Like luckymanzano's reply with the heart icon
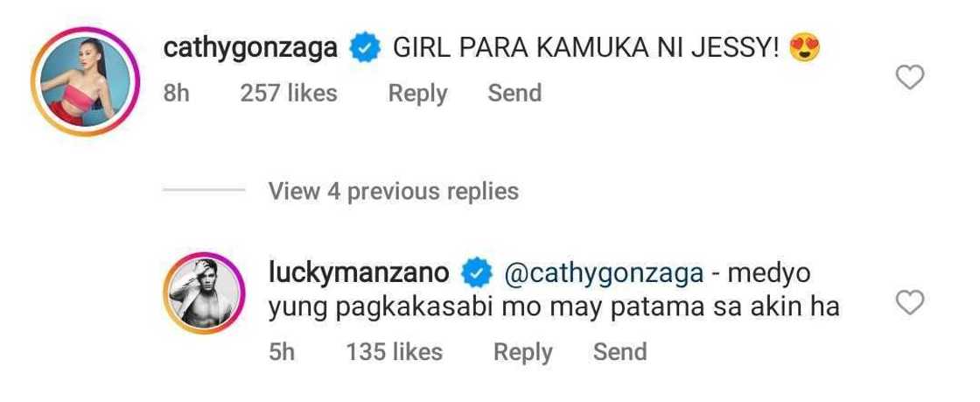The height and width of the screenshot is (402, 980). [x=911, y=303]
